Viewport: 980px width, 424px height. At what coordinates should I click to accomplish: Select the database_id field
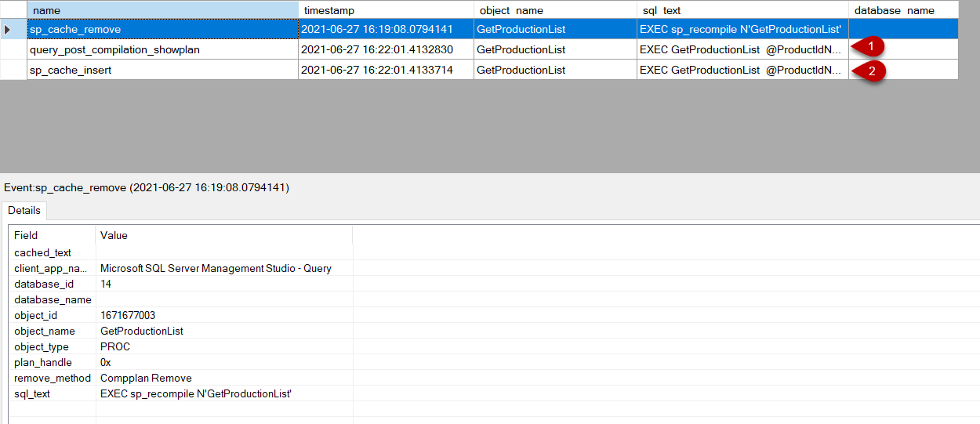(x=44, y=284)
